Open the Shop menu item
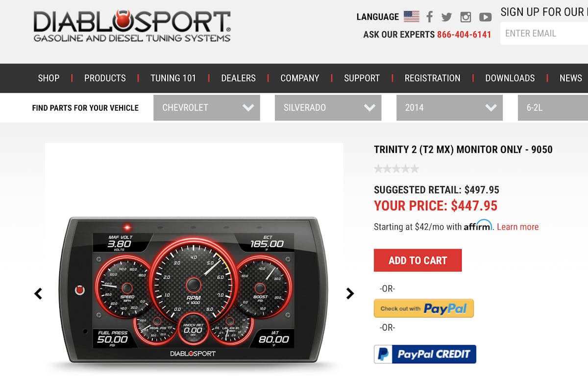Image resolution: width=588 pixels, height=381 pixels. click(49, 78)
